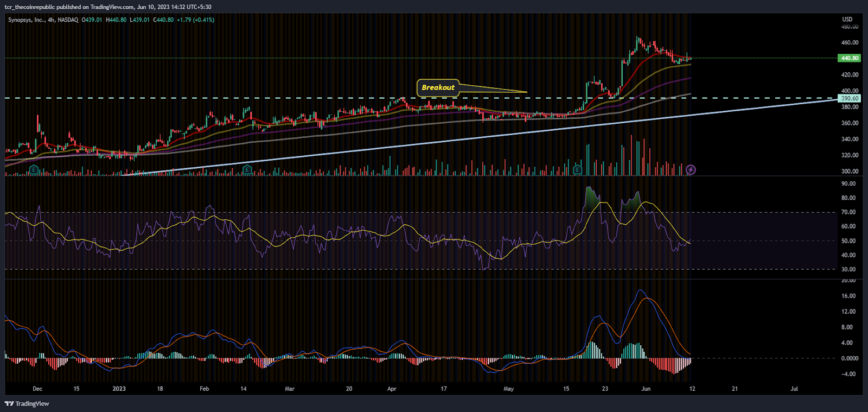
Task: Click the May label on time axis
Action: (x=508, y=389)
